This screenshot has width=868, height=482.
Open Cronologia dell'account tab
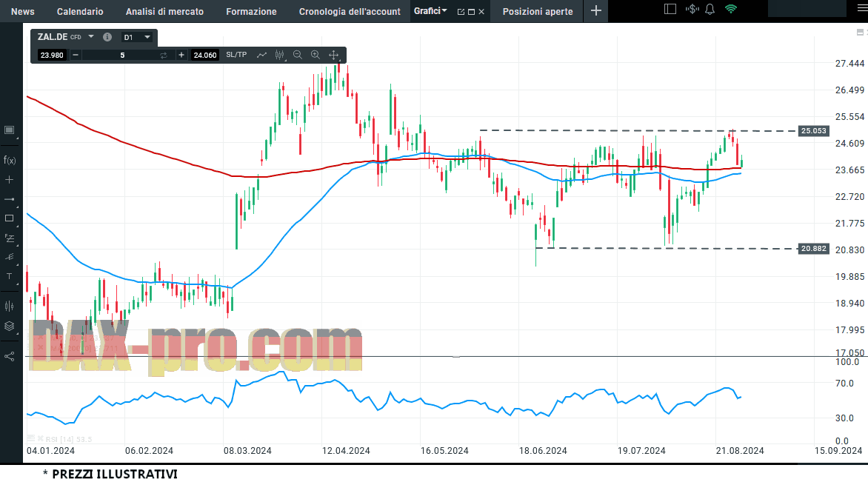click(350, 12)
